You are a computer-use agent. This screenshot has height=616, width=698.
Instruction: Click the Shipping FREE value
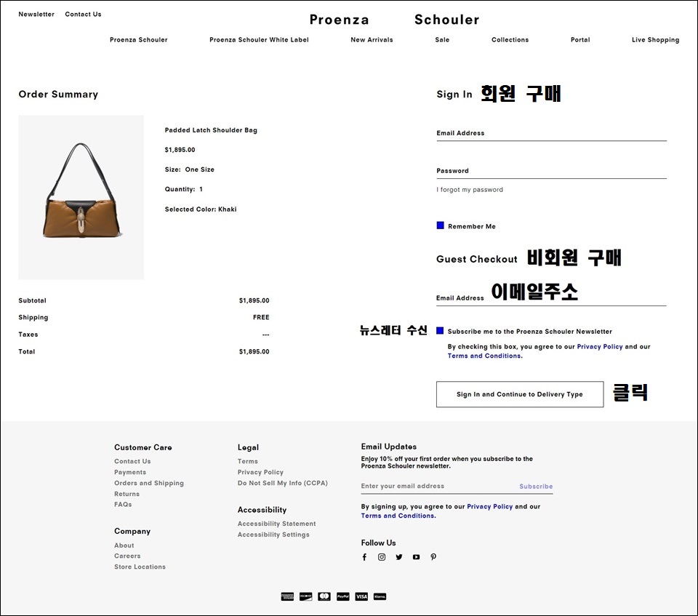click(261, 317)
